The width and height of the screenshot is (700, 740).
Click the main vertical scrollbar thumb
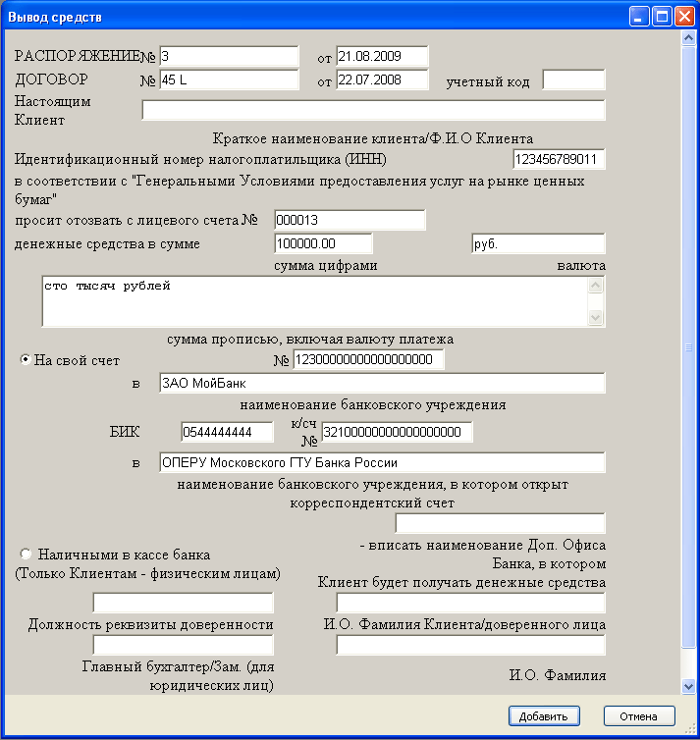(688, 346)
